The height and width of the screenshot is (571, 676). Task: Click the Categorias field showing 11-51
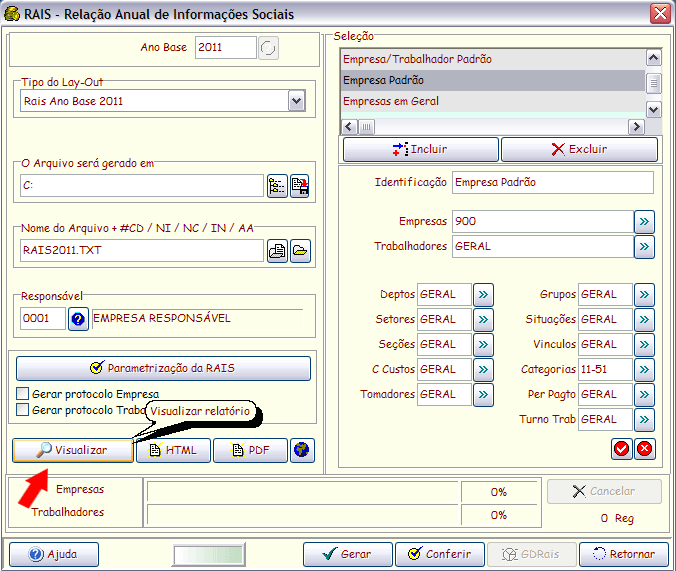605,370
